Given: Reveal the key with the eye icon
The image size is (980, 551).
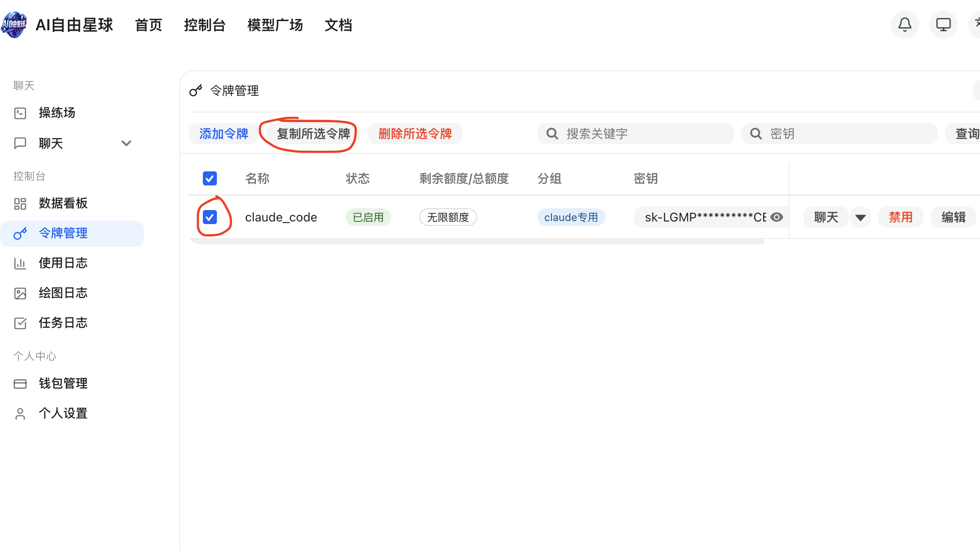Looking at the screenshot, I should pos(777,217).
